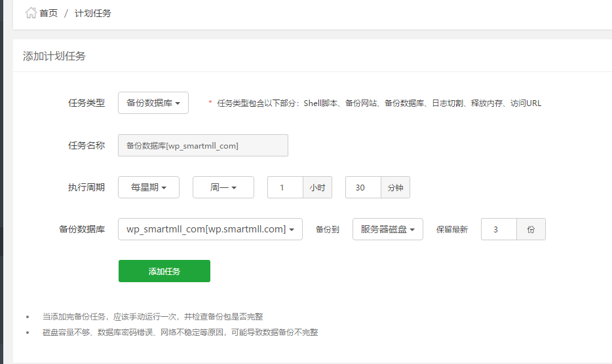
Task: Click the hour input field showing 1
Action: [x=285, y=187]
